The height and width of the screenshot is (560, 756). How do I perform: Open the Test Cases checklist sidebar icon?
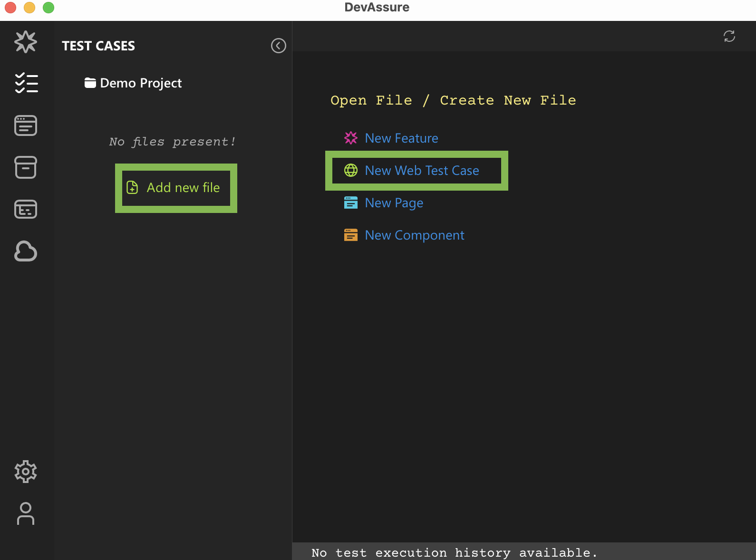coord(26,83)
